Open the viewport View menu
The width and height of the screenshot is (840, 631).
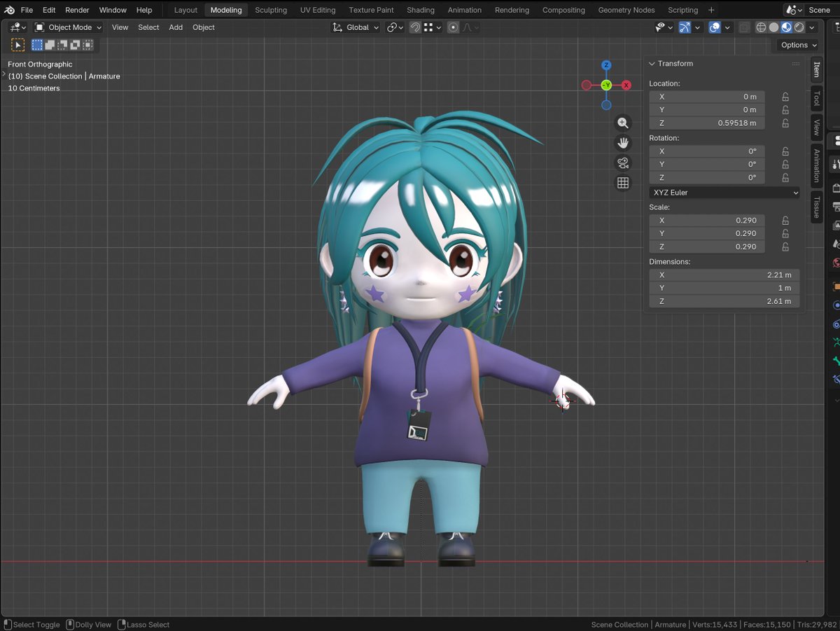[x=120, y=27]
